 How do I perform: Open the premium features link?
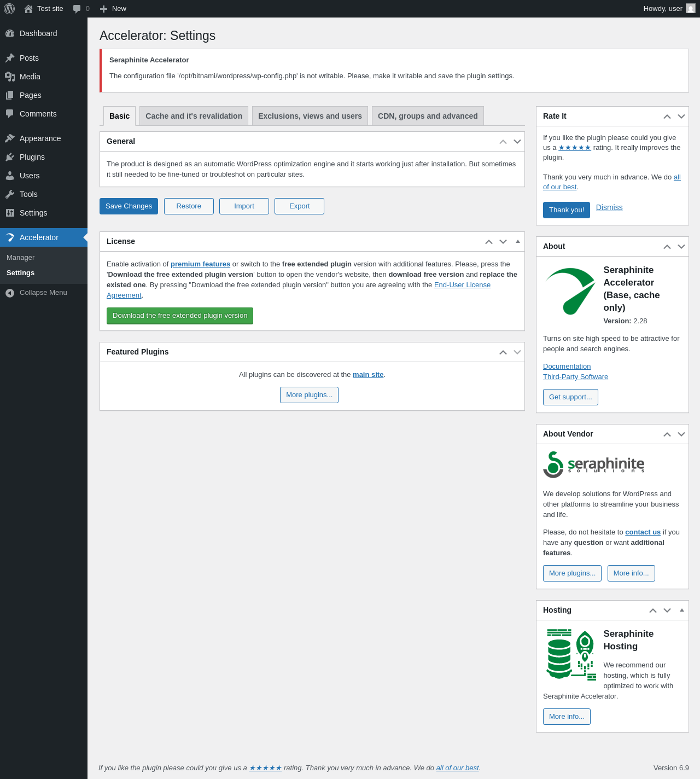(200, 264)
